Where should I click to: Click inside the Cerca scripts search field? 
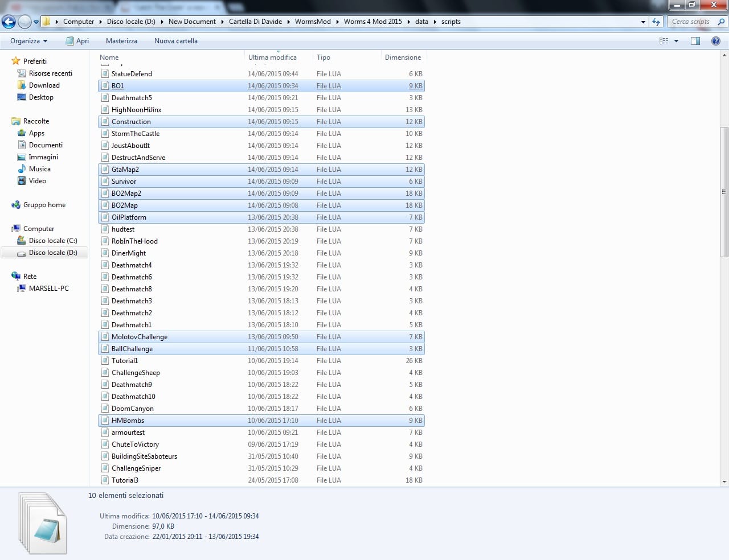691,22
